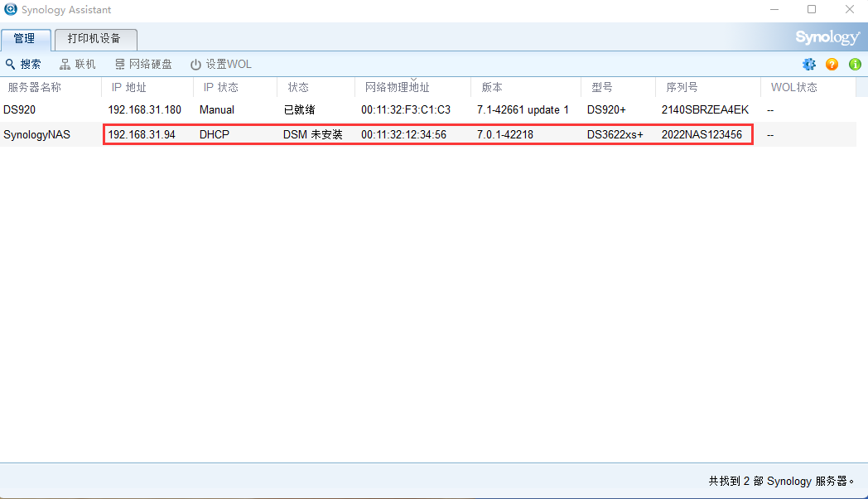The image size is (868, 499).
Task: Click the WOL状态 column header
Action: (x=793, y=87)
